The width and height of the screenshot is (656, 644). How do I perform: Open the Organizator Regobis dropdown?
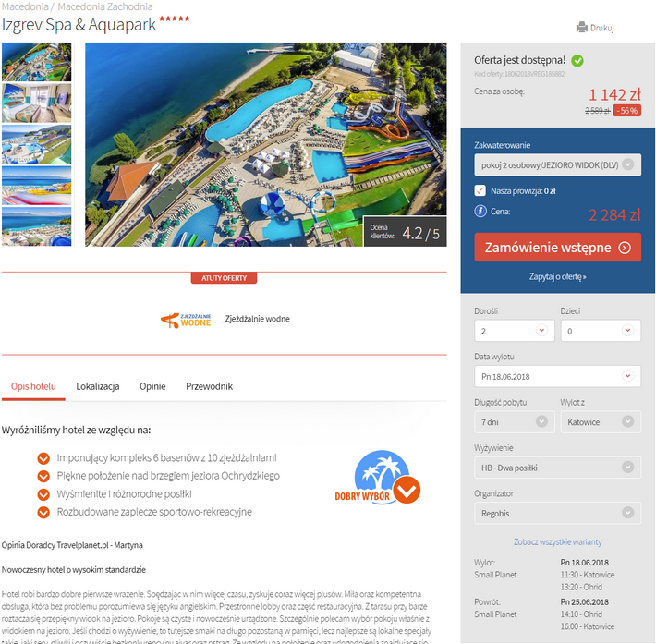coord(557,513)
